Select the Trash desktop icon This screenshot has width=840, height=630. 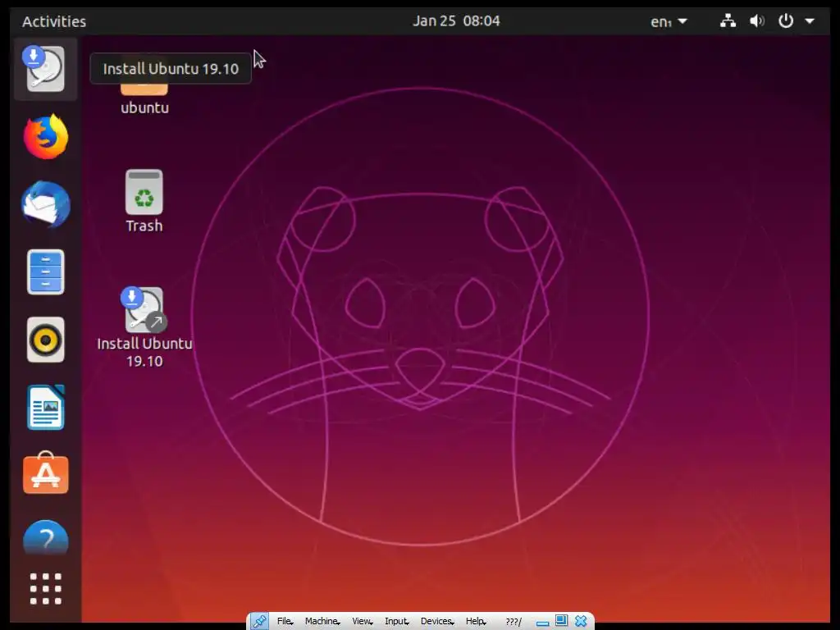[144, 201]
